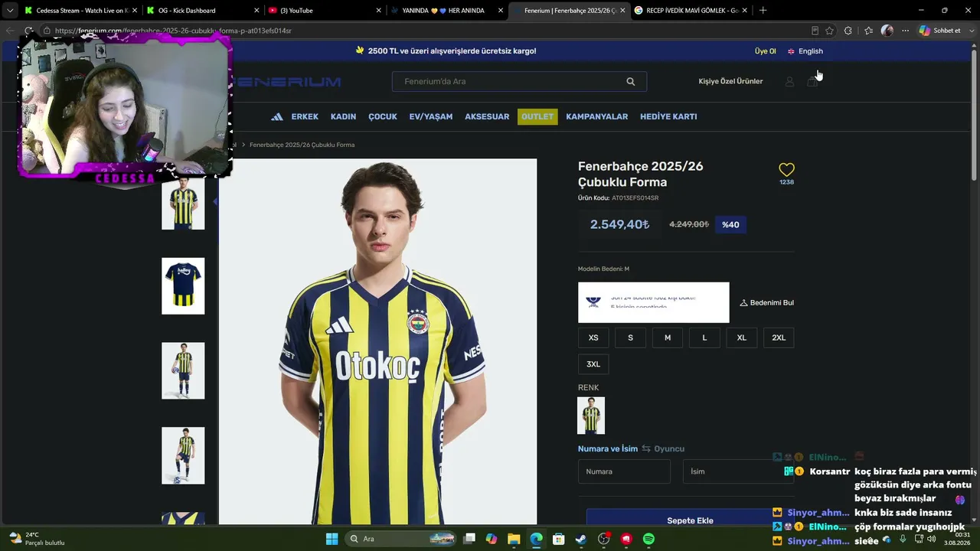
Task: Select the Numara ve İsim option
Action: pos(608,448)
